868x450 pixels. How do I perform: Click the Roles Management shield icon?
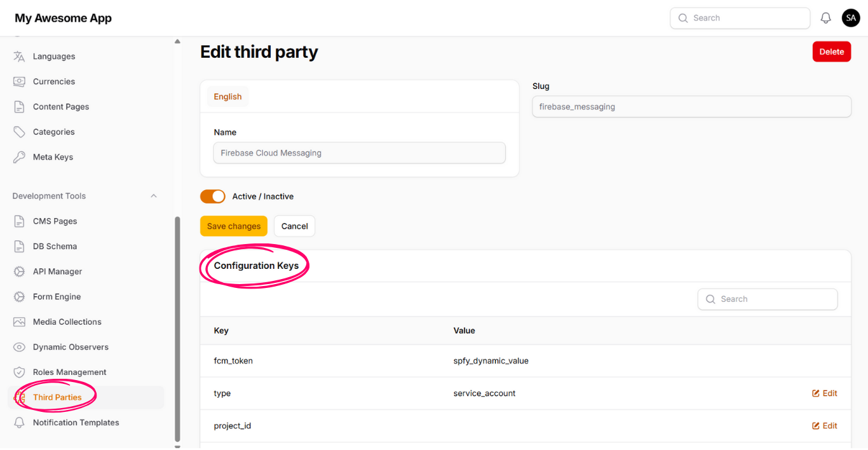[x=19, y=372]
